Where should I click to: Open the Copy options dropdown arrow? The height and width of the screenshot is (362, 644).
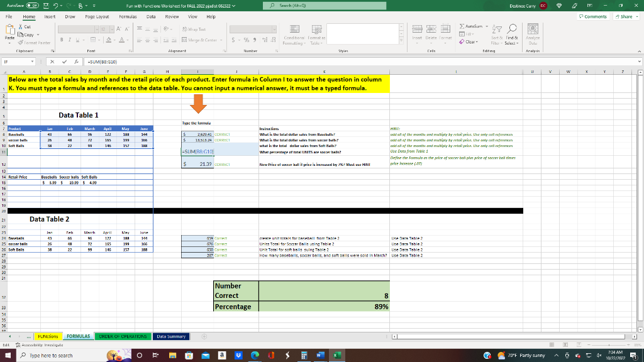(x=38, y=35)
